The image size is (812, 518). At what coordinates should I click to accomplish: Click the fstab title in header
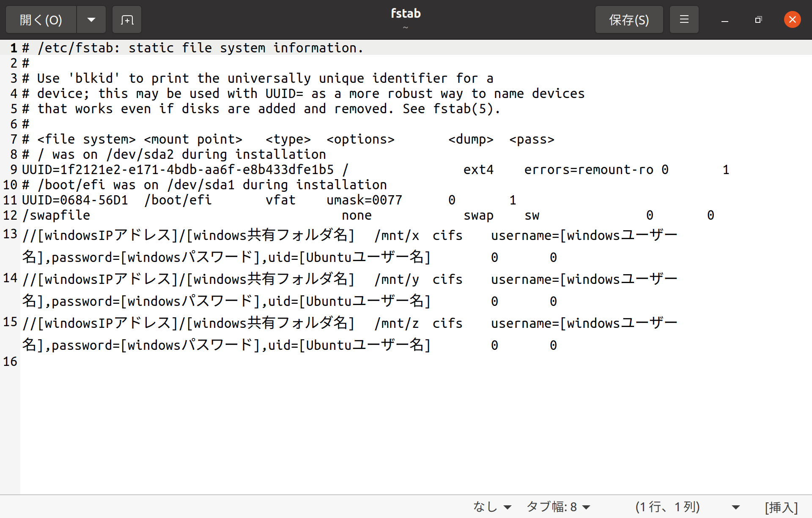(x=406, y=14)
